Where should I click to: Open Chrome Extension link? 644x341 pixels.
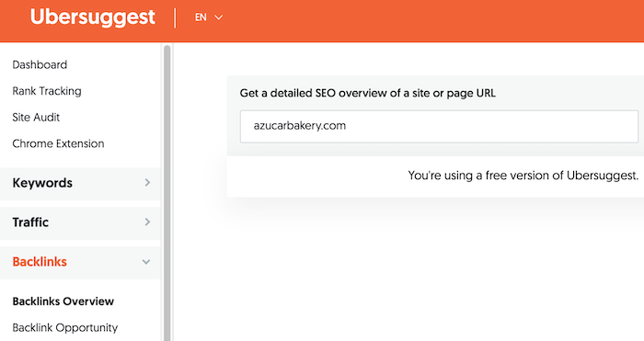coord(58,143)
